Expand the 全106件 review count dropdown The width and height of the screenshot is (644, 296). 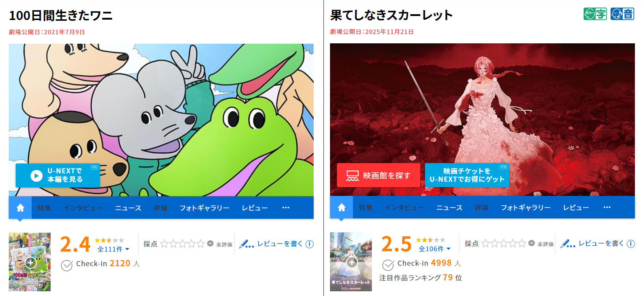point(434,249)
